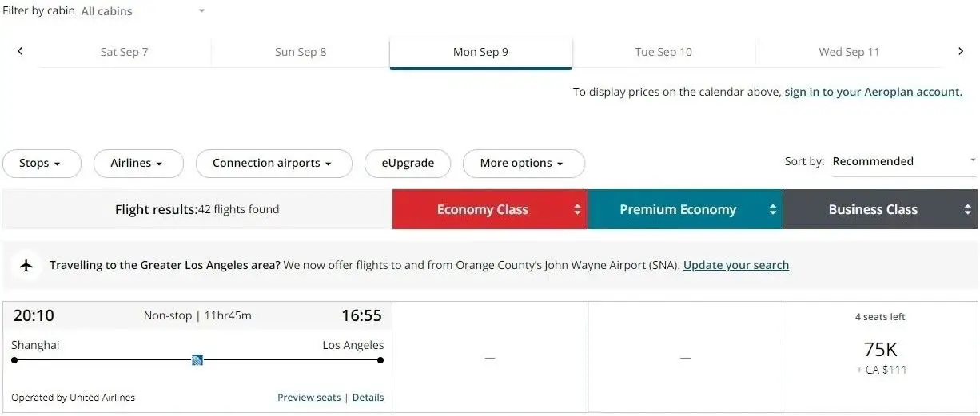Image resolution: width=980 pixels, height=416 pixels.
Task: Switch to the Tue Sep 10 tab
Action: point(663,52)
